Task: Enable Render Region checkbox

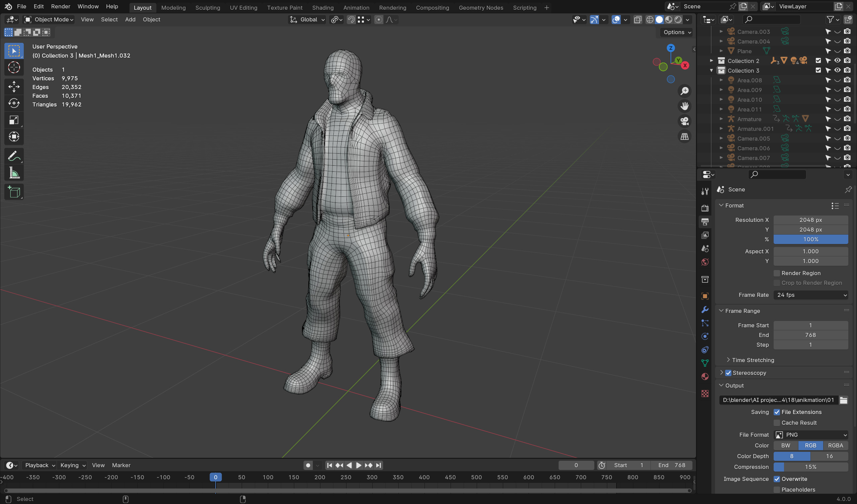Action: point(777,273)
